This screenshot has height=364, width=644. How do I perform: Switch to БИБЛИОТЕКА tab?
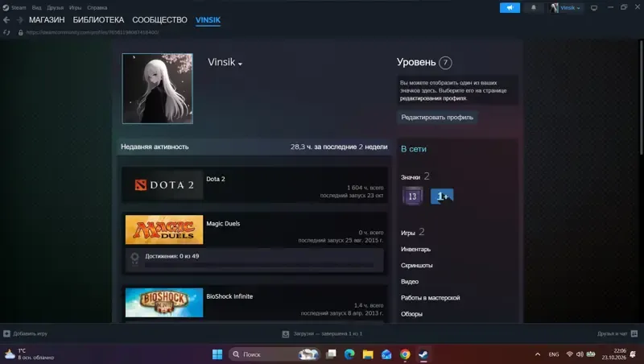coord(98,19)
